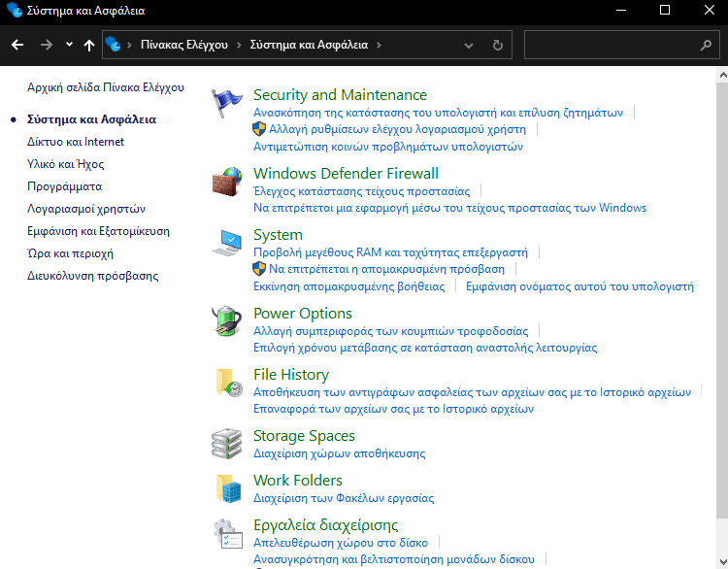This screenshot has height=569, width=728.
Task: Click the File History folder clock icon
Action: 229,383
